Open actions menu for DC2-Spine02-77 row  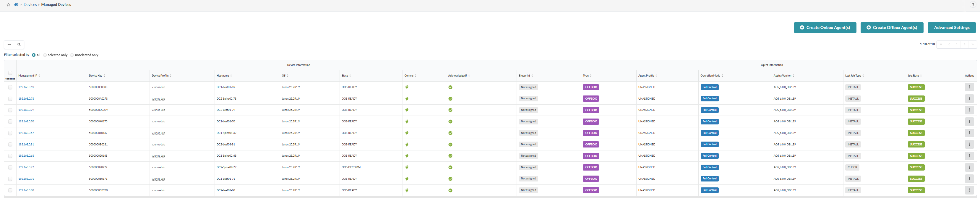point(969,167)
